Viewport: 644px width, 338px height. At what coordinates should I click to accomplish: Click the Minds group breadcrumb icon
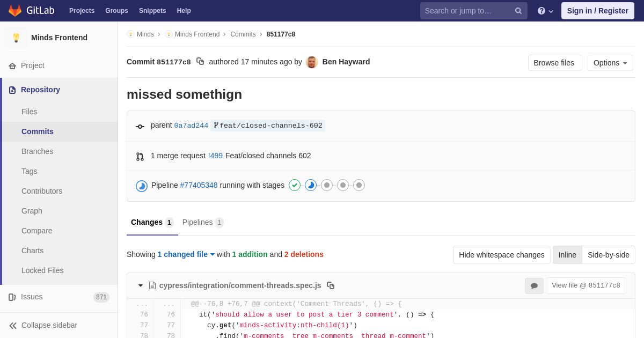tap(130, 34)
